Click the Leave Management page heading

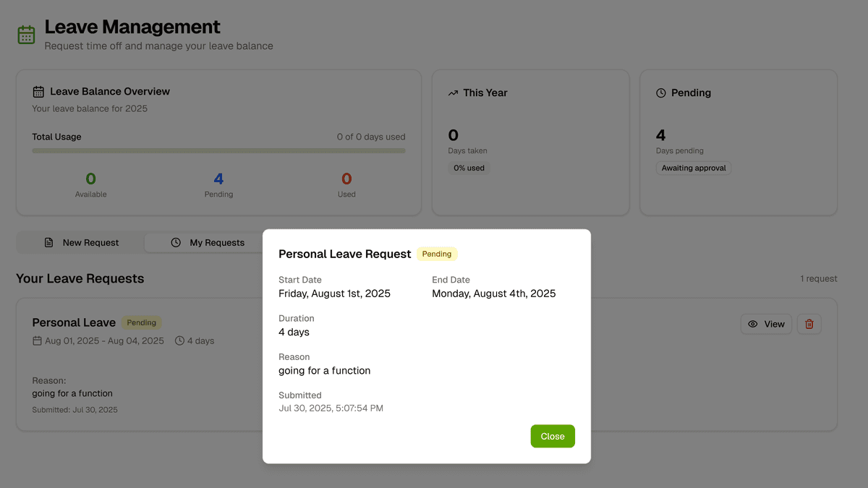[x=132, y=27]
